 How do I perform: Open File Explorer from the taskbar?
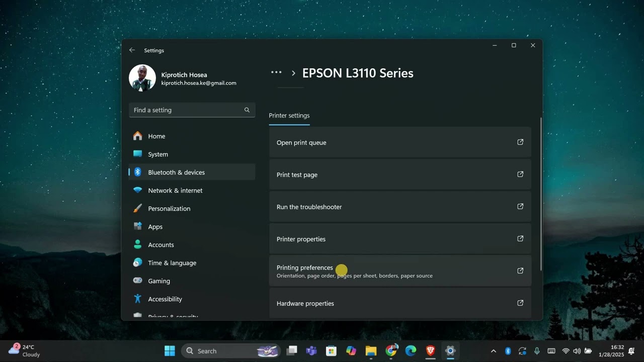tap(371, 351)
